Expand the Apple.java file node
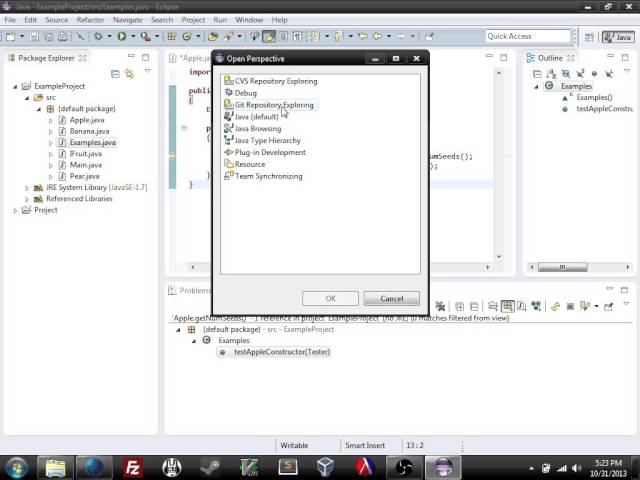The image size is (640, 480). coord(51,120)
